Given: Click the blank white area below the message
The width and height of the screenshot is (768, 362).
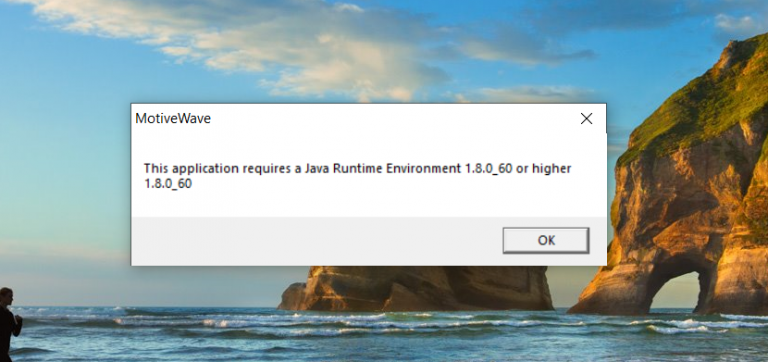Looking at the screenshot, I should [367, 203].
